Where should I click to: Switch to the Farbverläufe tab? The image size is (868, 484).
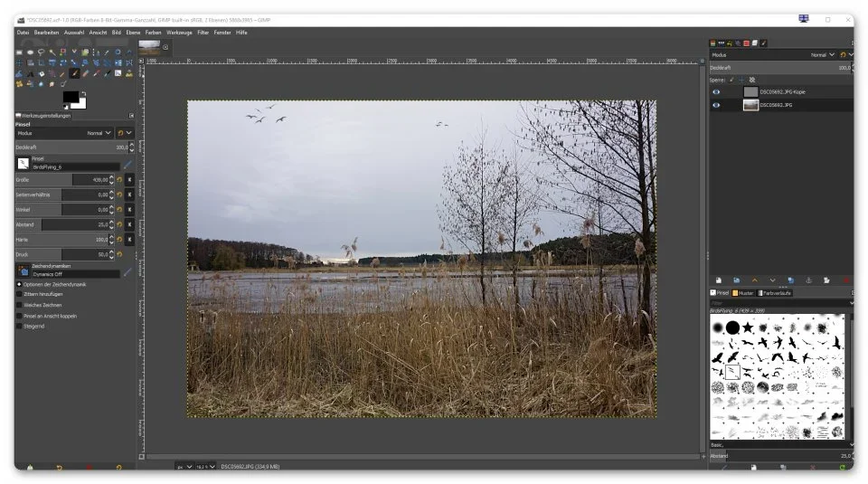point(775,293)
